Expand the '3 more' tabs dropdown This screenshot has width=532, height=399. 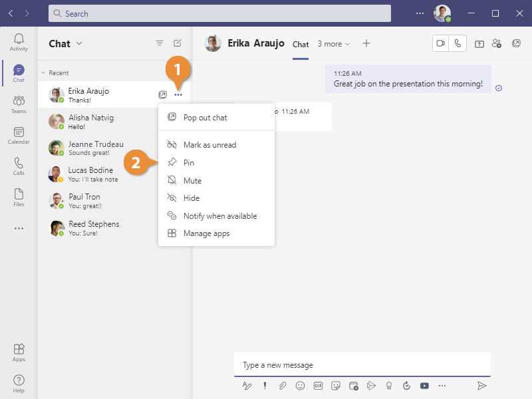click(334, 44)
